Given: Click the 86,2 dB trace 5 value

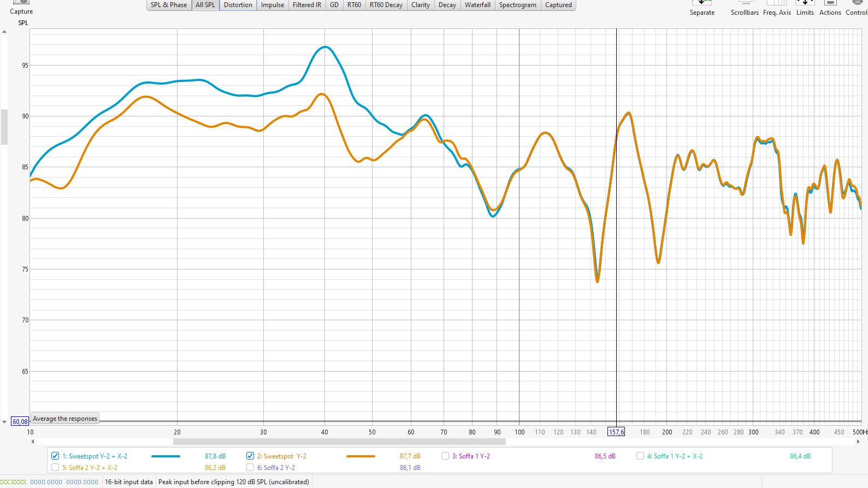Looking at the screenshot, I should point(215,467).
